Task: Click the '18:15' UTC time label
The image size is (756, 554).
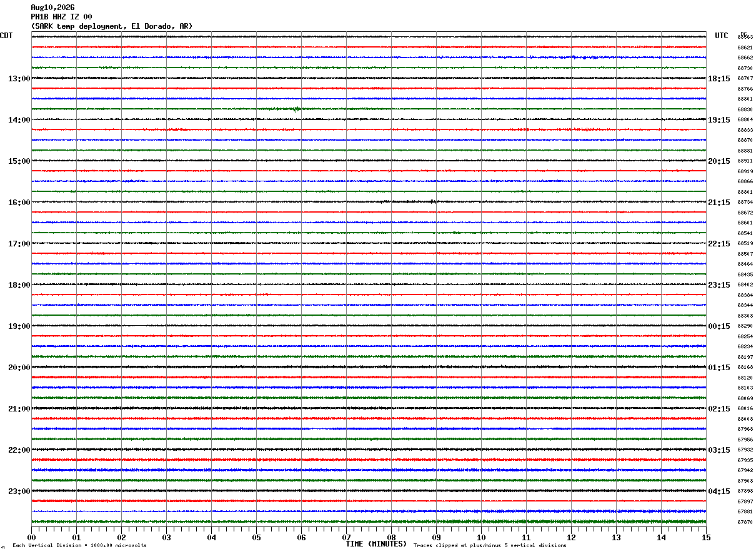Action: pos(719,79)
